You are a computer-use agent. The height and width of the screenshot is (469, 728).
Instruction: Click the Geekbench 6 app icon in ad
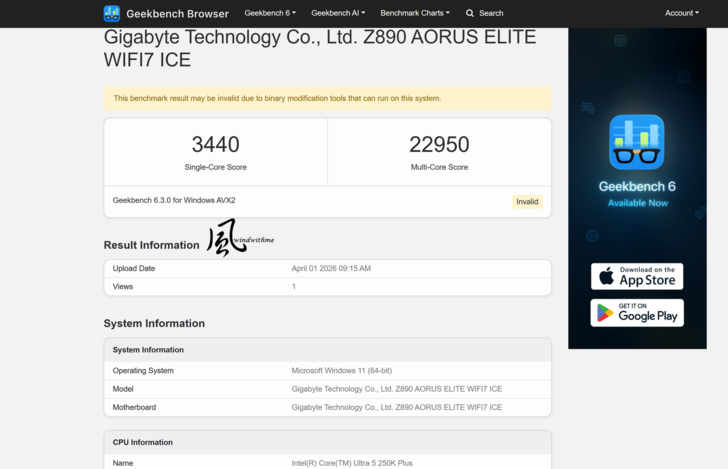coord(637,142)
